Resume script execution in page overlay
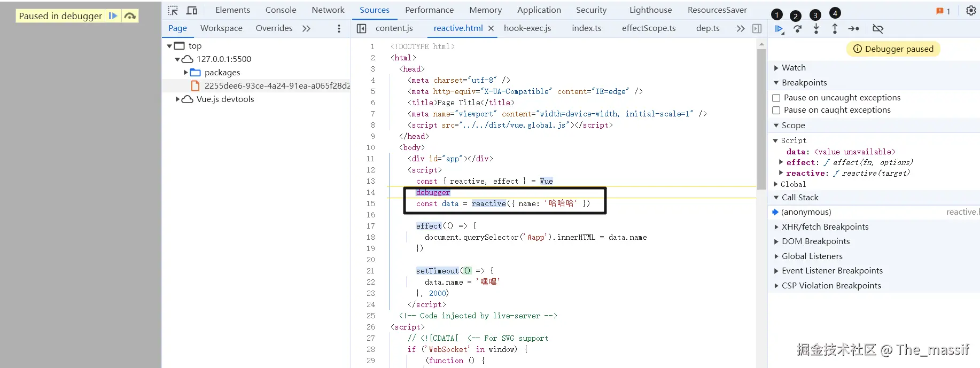This screenshot has width=980, height=368. click(113, 16)
